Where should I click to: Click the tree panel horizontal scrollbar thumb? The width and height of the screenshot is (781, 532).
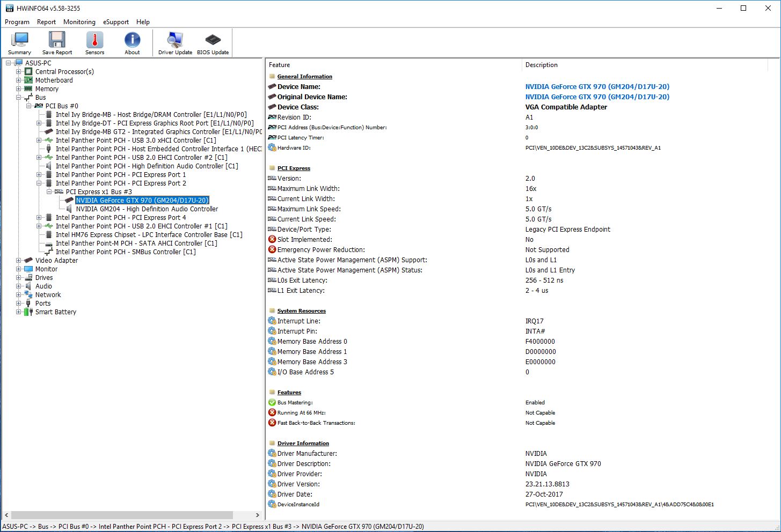click(122, 515)
